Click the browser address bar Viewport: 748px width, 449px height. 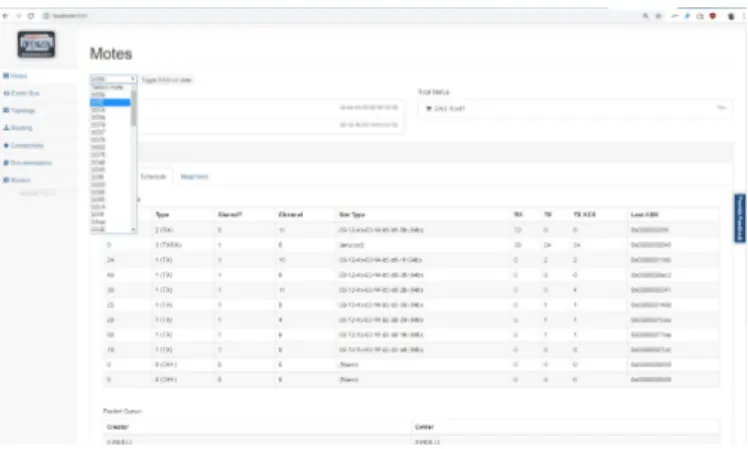coord(334,16)
